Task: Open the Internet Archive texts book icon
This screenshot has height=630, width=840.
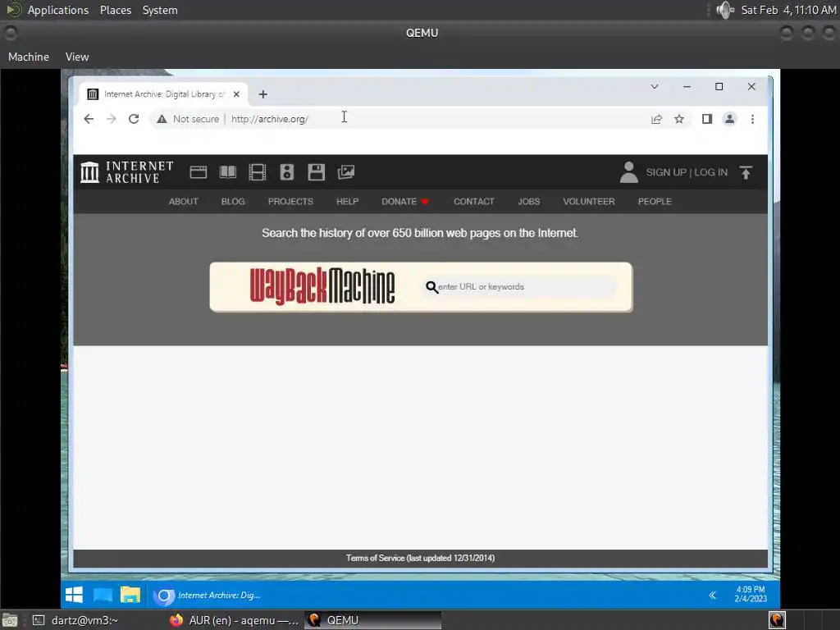Action: 228,172
